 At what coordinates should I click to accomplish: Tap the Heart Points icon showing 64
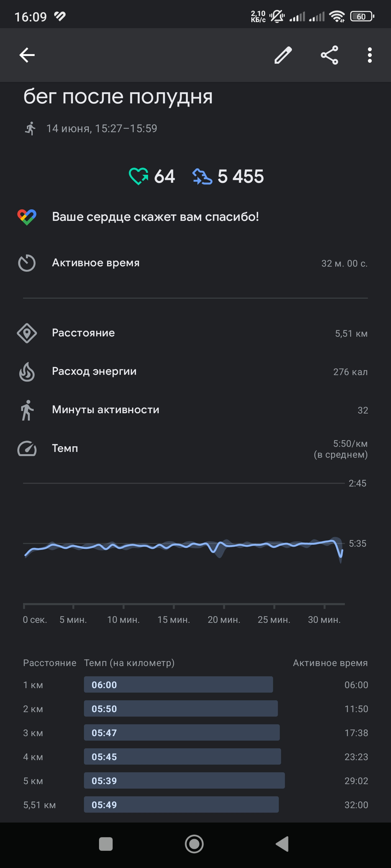coord(138,176)
